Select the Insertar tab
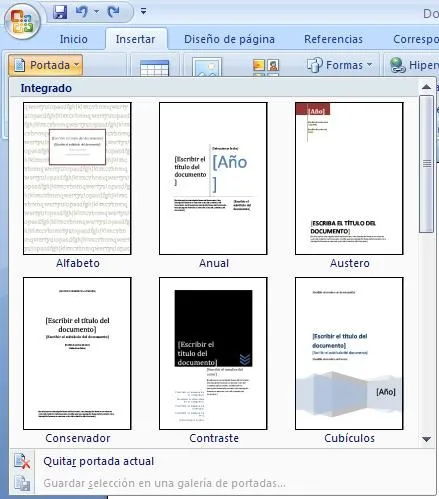The image size is (439, 499). pos(135,39)
